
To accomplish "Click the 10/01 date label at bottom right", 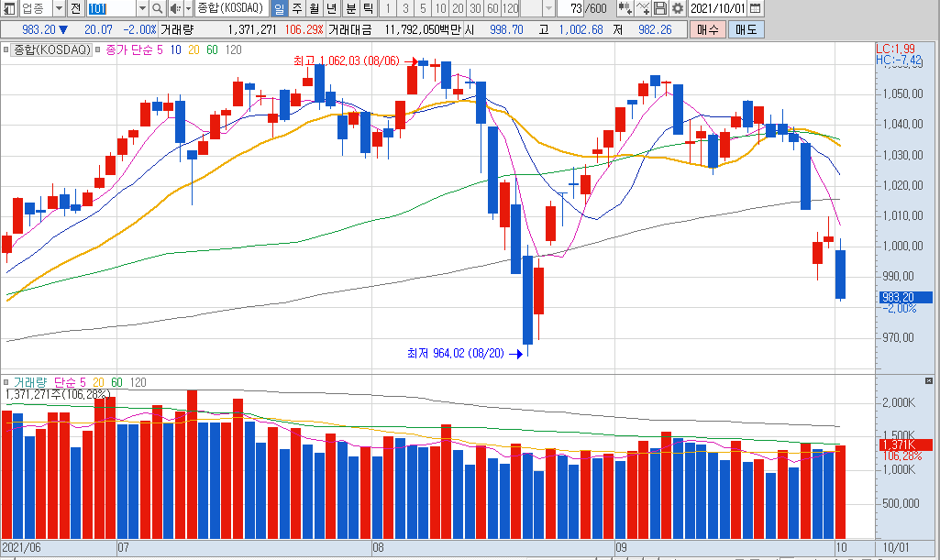I will point(896,547).
